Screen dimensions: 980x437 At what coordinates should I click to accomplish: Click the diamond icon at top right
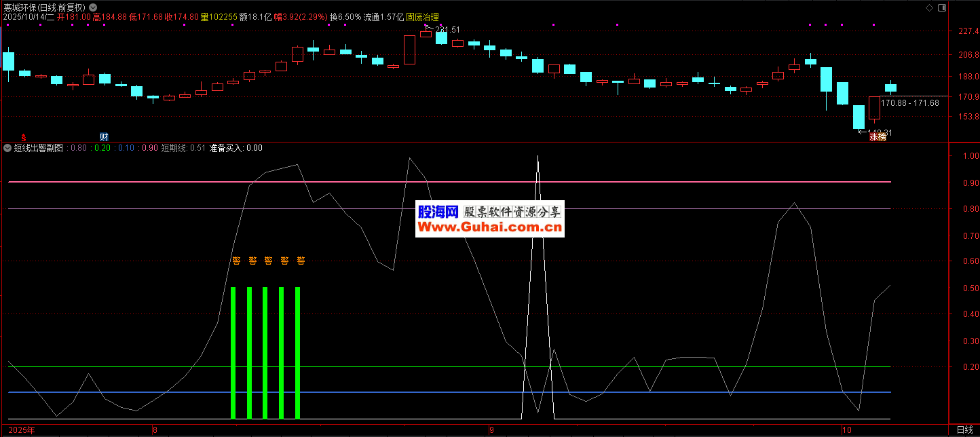pos(929,7)
